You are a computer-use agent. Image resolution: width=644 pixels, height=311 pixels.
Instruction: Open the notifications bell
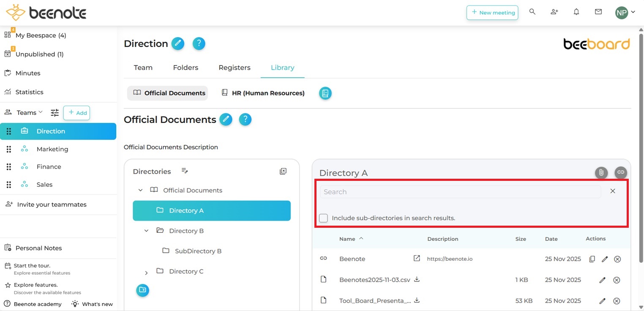[576, 12]
